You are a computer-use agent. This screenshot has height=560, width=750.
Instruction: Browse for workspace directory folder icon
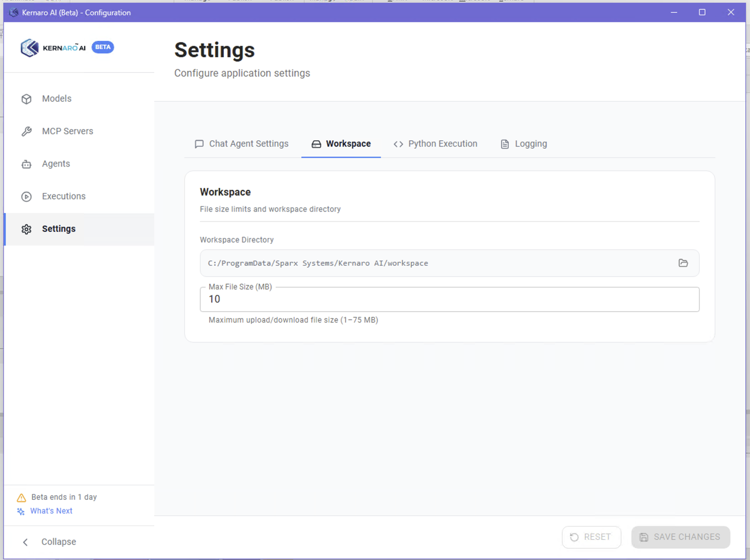click(x=683, y=263)
